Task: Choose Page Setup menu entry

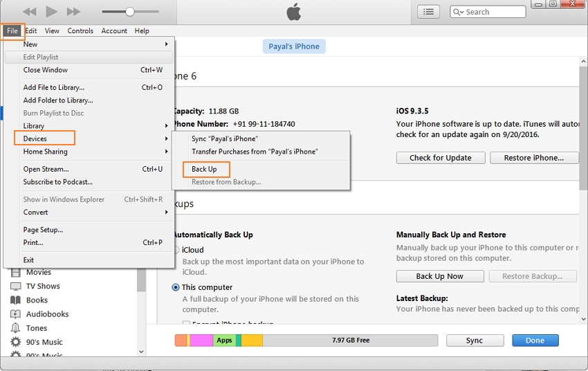Action: click(x=89, y=230)
